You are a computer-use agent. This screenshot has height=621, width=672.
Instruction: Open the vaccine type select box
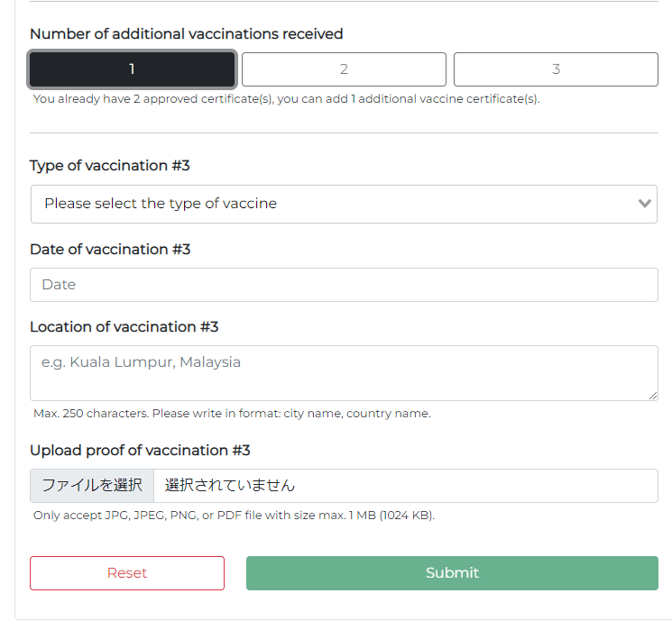[x=344, y=204]
